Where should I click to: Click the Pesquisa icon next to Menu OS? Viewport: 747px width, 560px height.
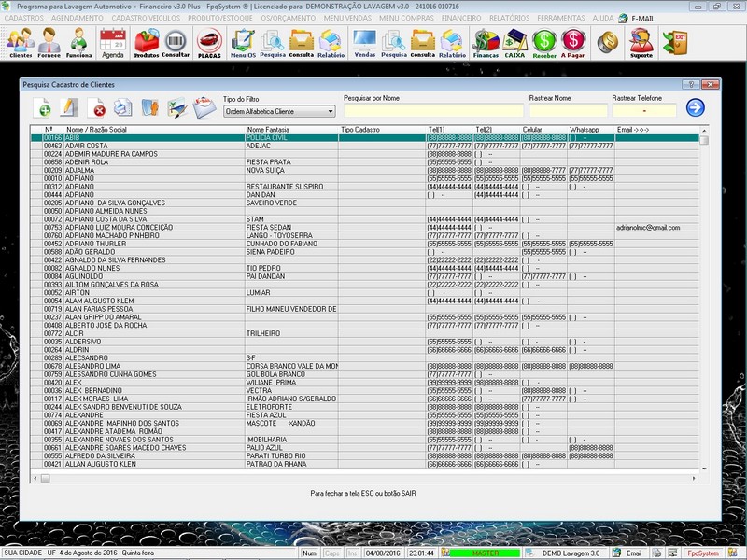pos(273,43)
